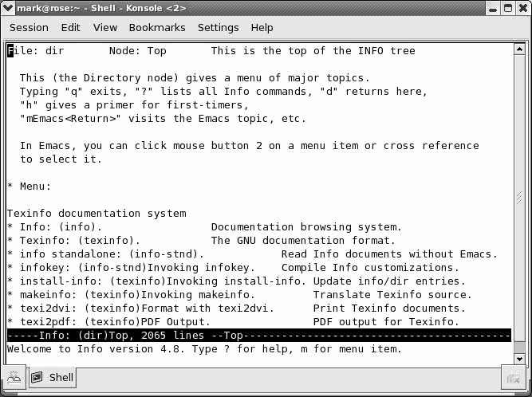Click the 'info standalone: (info-stnd).' entry
532x397 pixels.
(x=112, y=254)
